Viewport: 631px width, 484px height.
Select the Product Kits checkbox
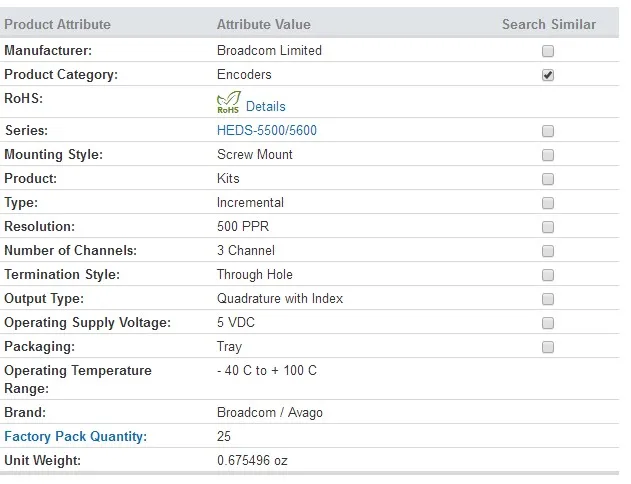coord(548,179)
